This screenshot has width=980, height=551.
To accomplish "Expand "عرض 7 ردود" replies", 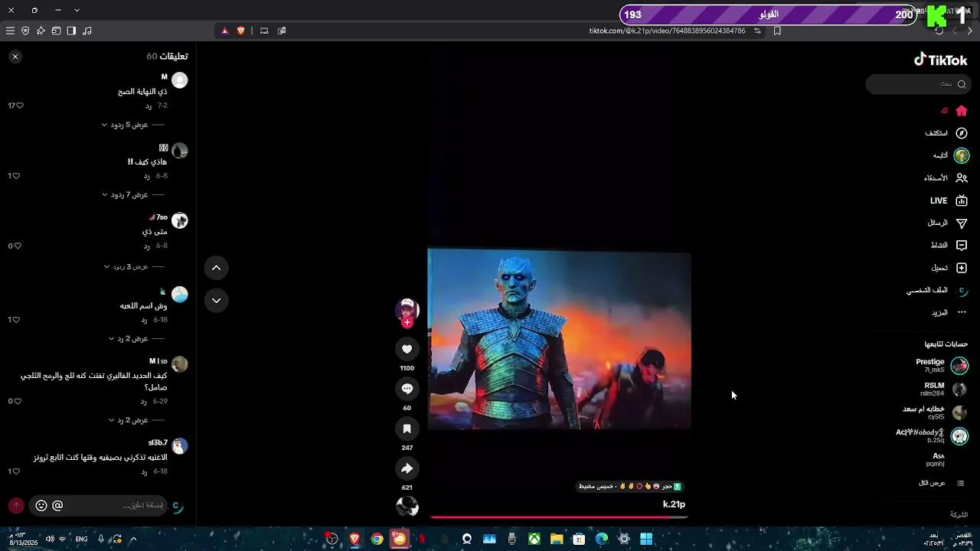I will (x=133, y=195).
